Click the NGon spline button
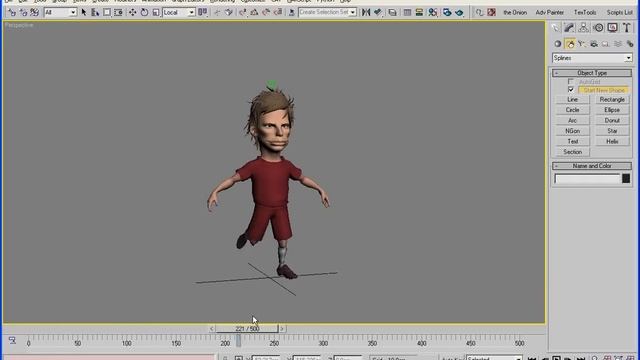640x360 pixels. point(572,131)
